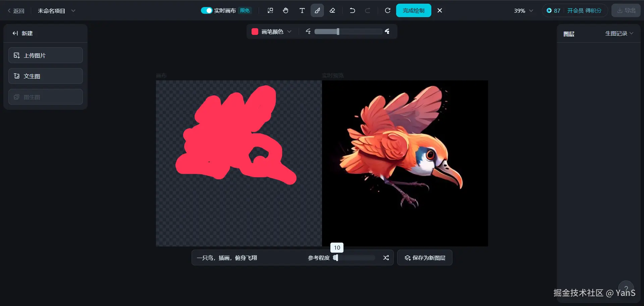Click the 限免 badge

(x=245, y=10)
